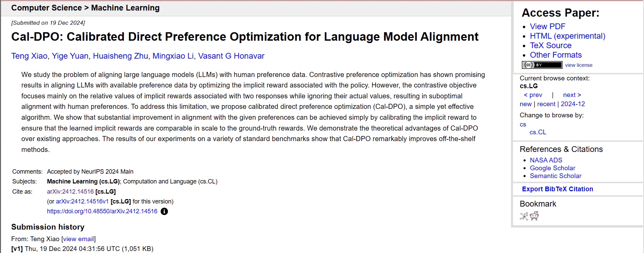
Task: Open author Vasant G Honavar link
Action: [x=231, y=56]
